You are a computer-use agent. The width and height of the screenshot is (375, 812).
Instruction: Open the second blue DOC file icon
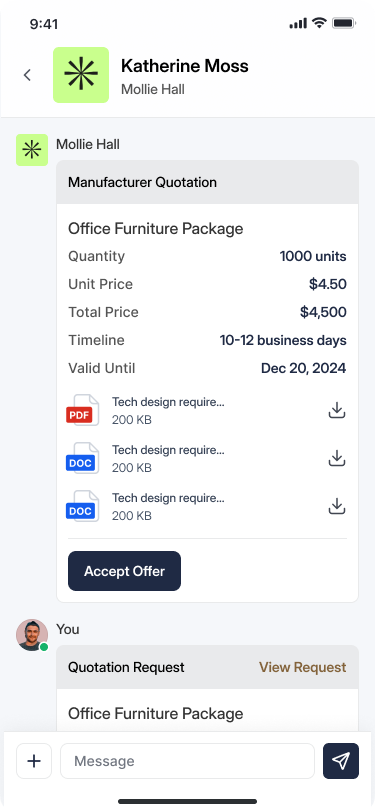(x=83, y=506)
